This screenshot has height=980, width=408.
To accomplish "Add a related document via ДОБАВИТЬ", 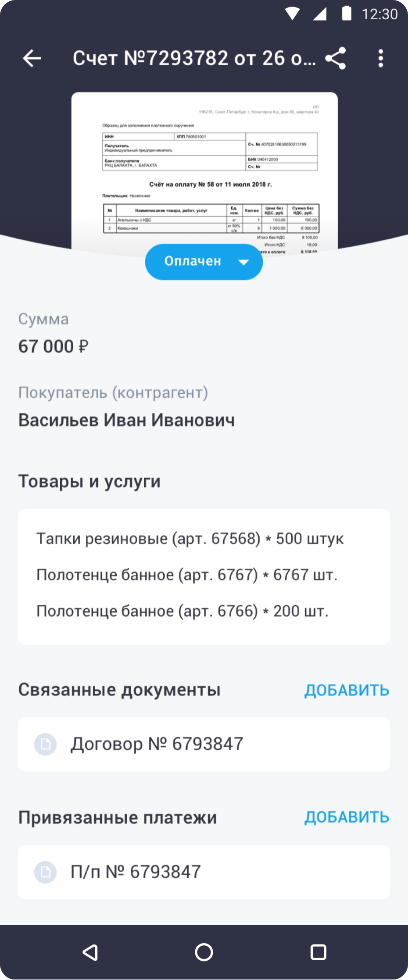I will click(x=347, y=690).
